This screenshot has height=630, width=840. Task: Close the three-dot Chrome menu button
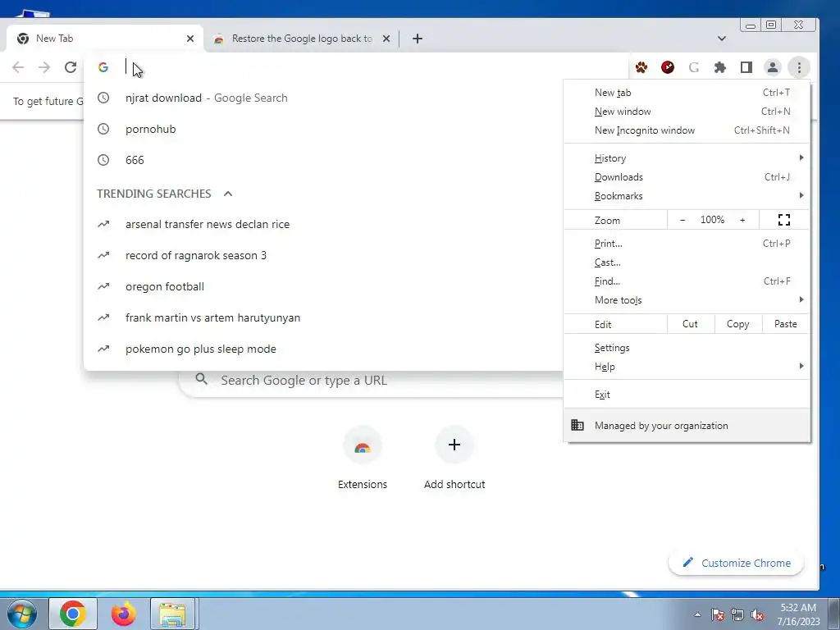pyautogui.click(x=799, y=67)
